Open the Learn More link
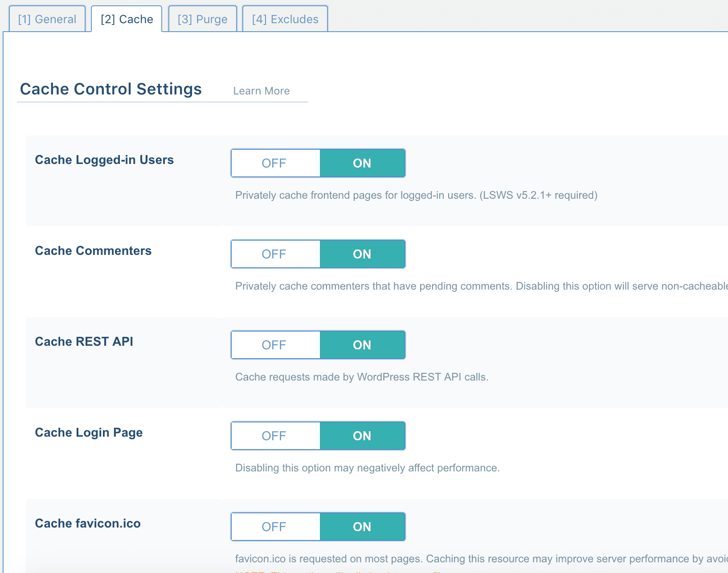The height and width of the screenshot is (573, 728). (x=261, y=91)
